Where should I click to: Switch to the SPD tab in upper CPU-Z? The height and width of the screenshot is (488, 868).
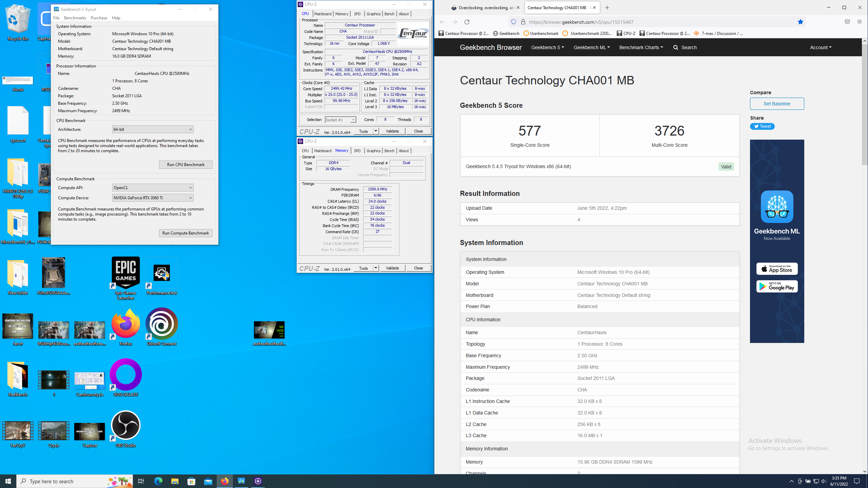(x=357, y=14)
